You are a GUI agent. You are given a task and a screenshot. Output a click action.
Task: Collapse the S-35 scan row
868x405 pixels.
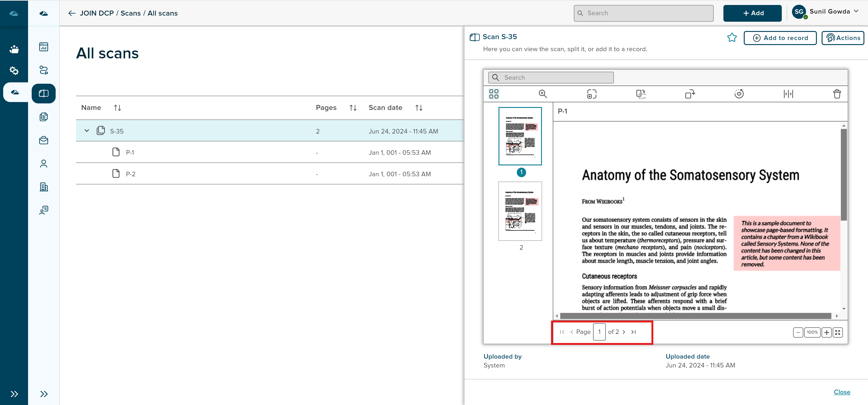click(x=87, y=131)
